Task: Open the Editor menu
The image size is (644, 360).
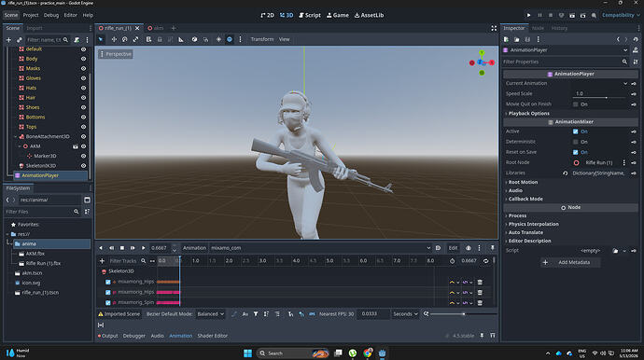Action: point(70,15)
